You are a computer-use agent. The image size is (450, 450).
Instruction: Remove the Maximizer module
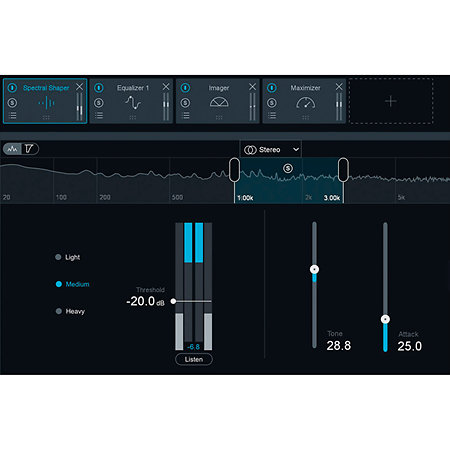coord(339,87)
